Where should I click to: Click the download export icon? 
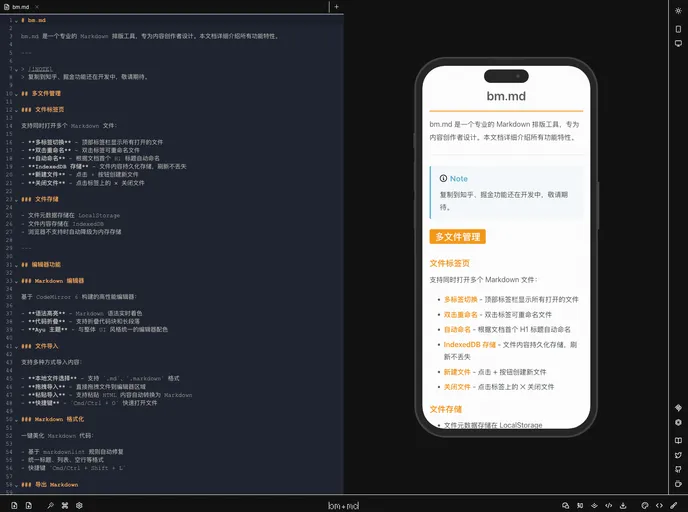[623, 505]
